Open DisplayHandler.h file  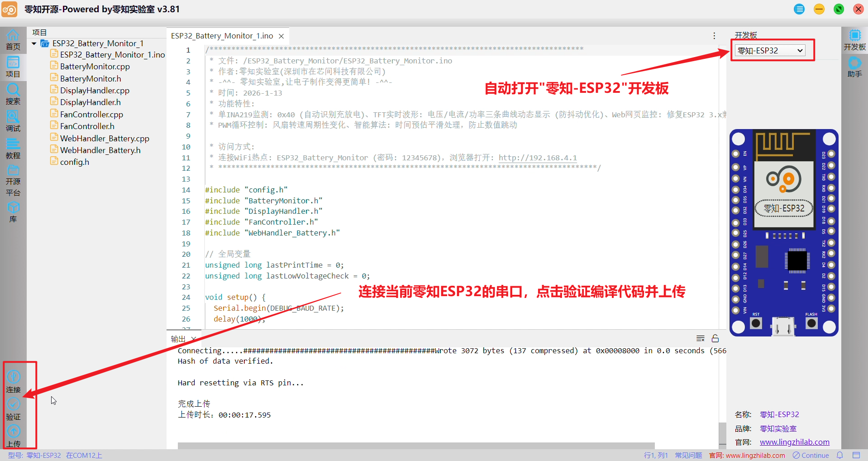pos(86,102)
